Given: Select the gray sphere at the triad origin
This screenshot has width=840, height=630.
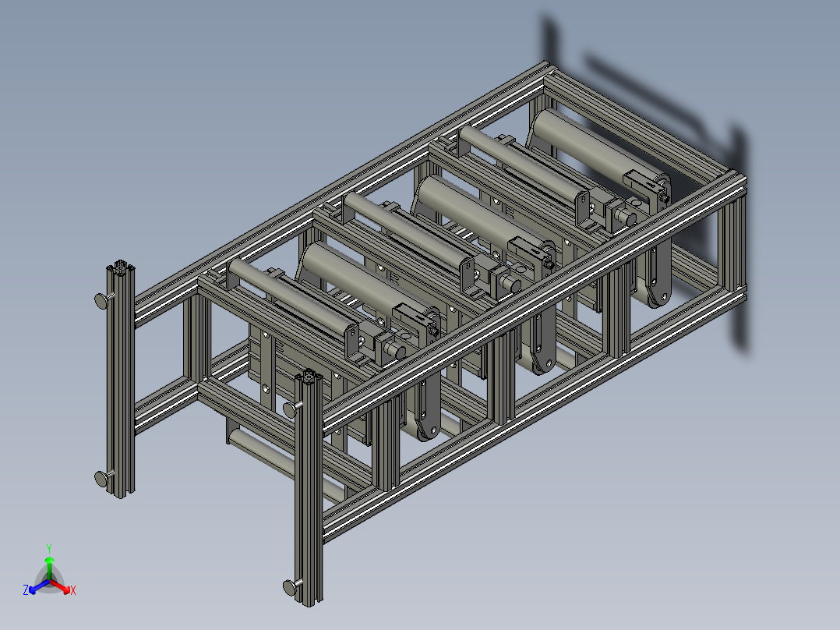Looking at the screenshot, I should pyautogui.click(x=49, y=580).
